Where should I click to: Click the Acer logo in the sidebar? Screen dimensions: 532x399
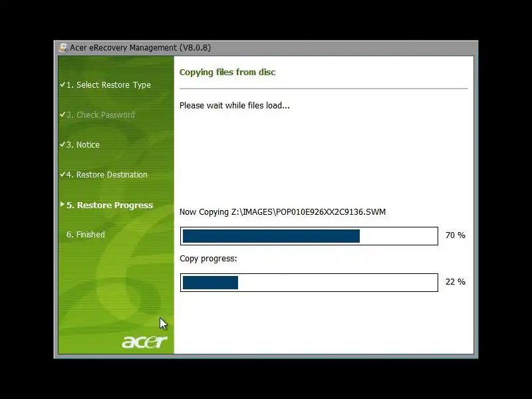[144, 342]
